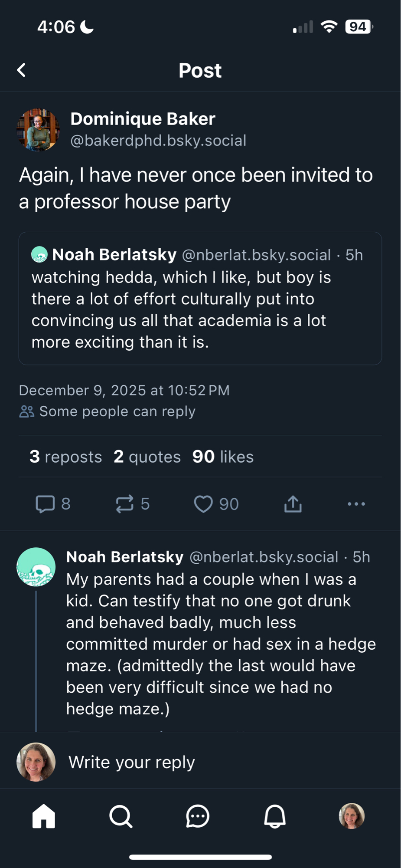Open the notifications bell
401x868 pixels.
tap(275, 816)
